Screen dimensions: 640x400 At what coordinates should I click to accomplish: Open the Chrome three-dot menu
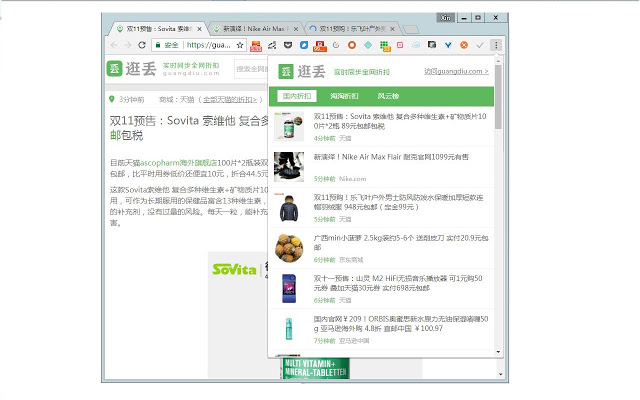(x=496, y=45)
